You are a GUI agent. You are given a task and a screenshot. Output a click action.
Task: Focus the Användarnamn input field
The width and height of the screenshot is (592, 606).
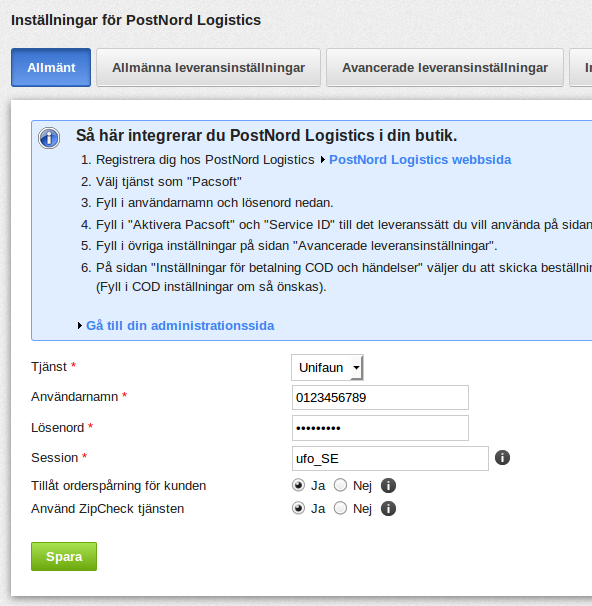(x=380, y=397)
